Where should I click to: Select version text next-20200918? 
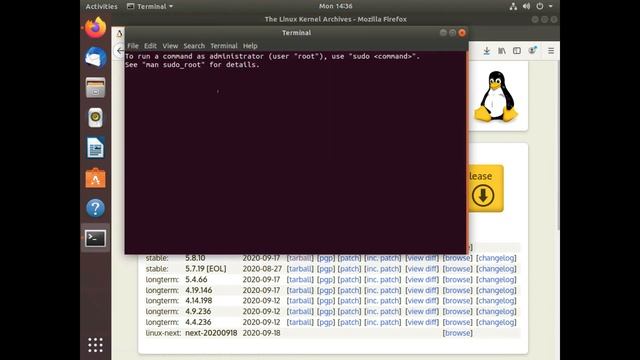click(211, 333)
